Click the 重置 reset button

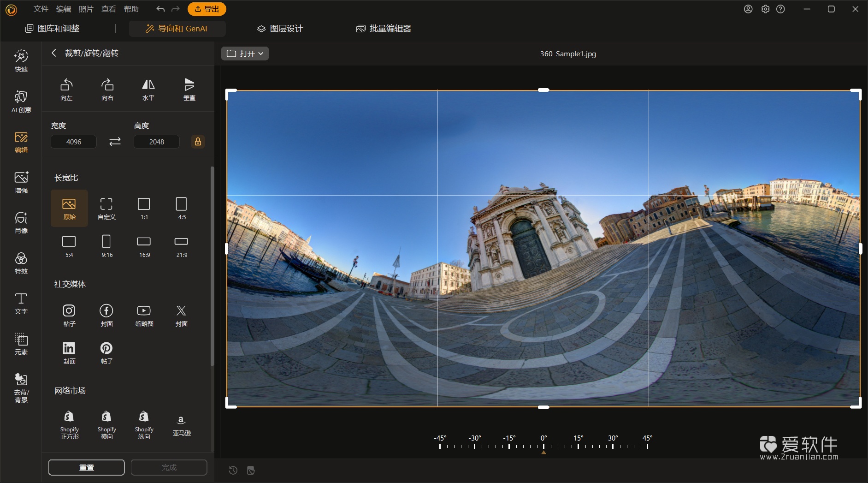coord(87,467)
